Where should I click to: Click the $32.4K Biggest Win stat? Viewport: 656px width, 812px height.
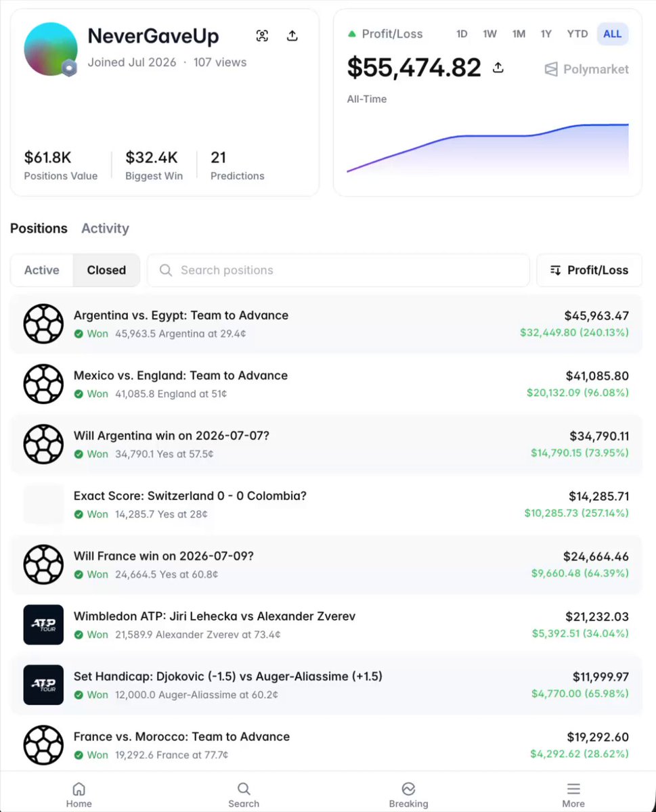154,165
